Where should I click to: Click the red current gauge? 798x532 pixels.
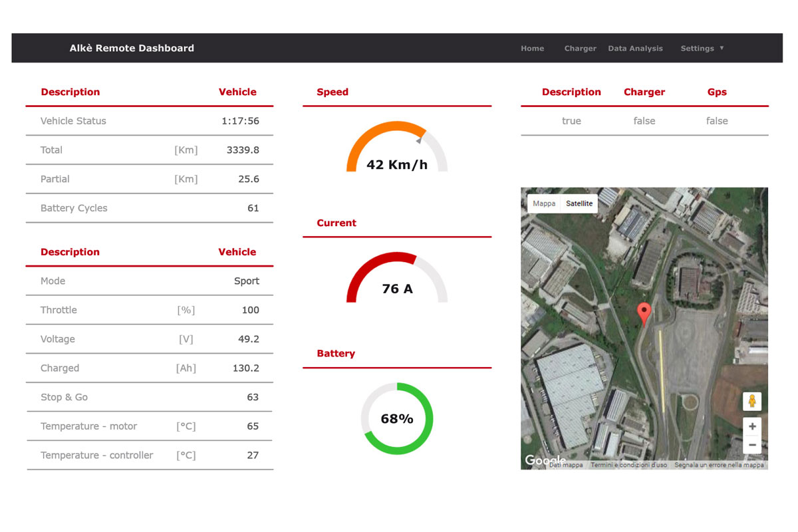coord(397,277)
